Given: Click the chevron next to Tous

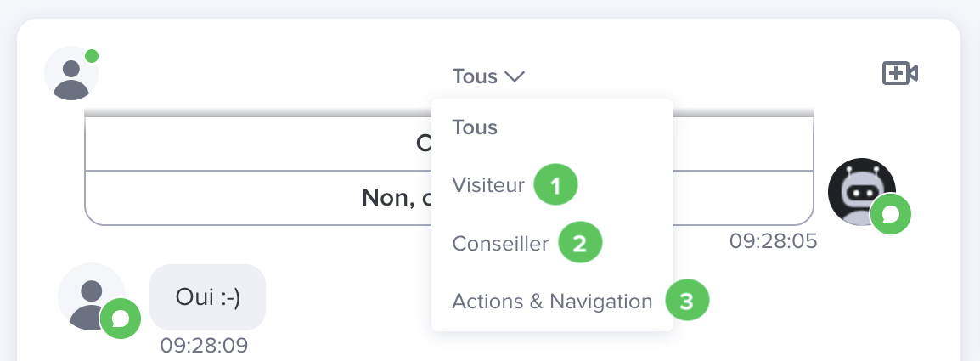Looking at the screenshot, I should (515, 76).
